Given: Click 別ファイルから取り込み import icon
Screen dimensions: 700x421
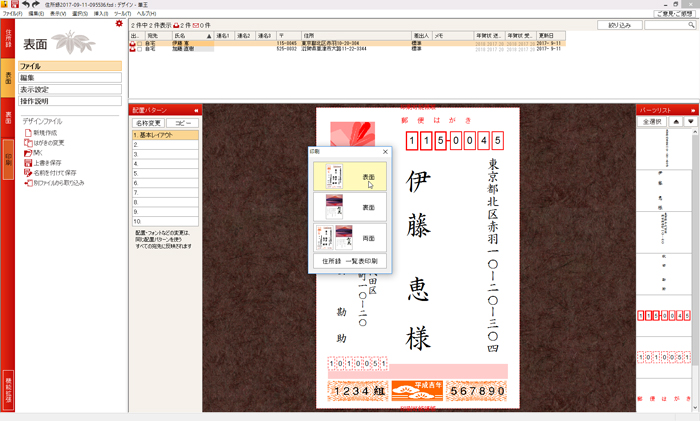Looking at the screenshot, I should click(x=27, y=183).
